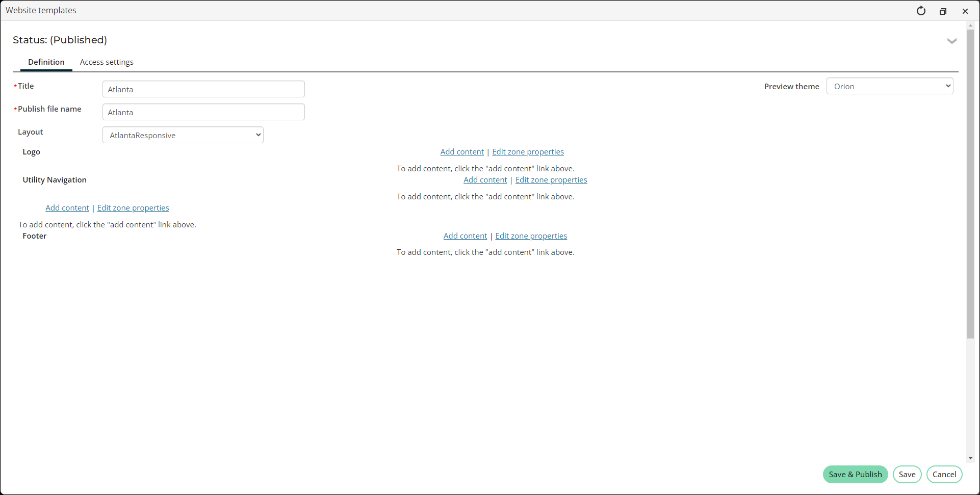Click the Status: (Published) heading
This screenshot has height=495, width=980.
pos(60,40)
